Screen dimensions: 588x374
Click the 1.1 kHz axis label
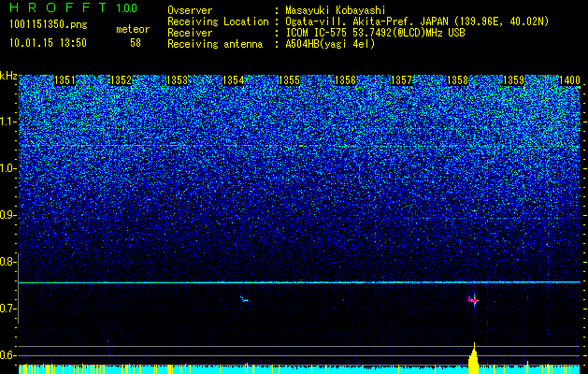click(8, 122)
